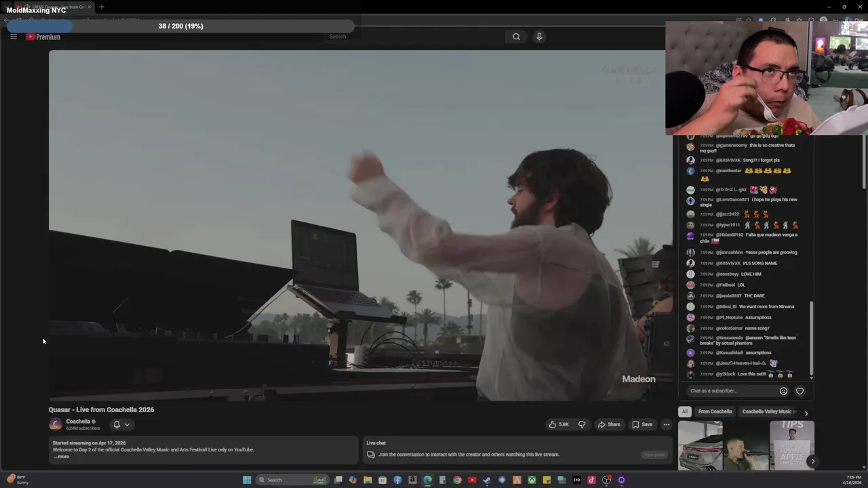Click the Open panel live chat button
This screenshot has width=868, height=488.
654,455
